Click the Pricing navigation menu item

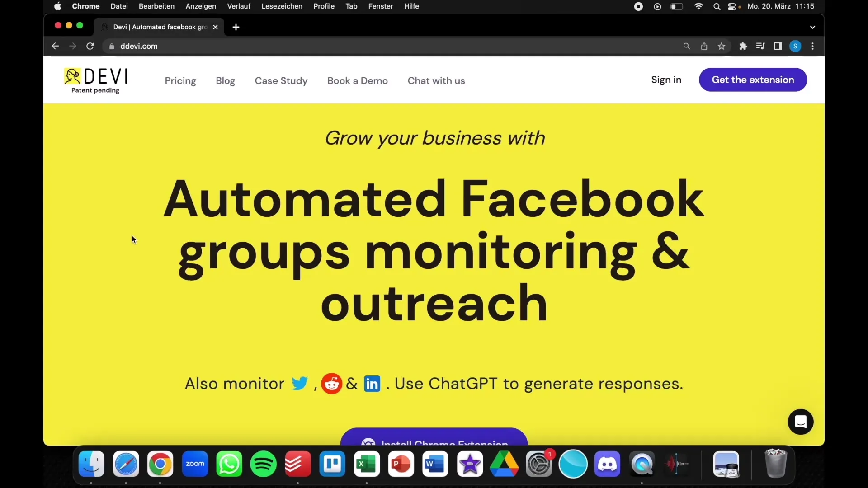[x=180, y=80]
